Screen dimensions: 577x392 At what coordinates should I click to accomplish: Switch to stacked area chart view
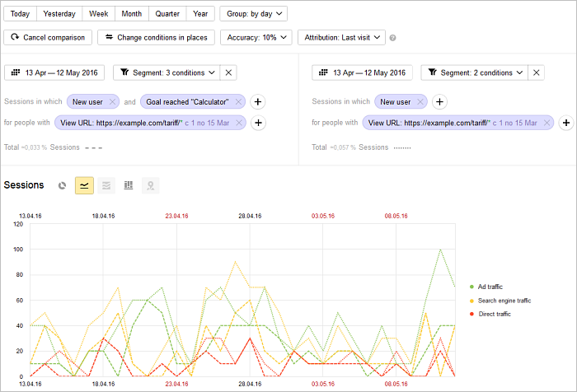pos(106,185)
